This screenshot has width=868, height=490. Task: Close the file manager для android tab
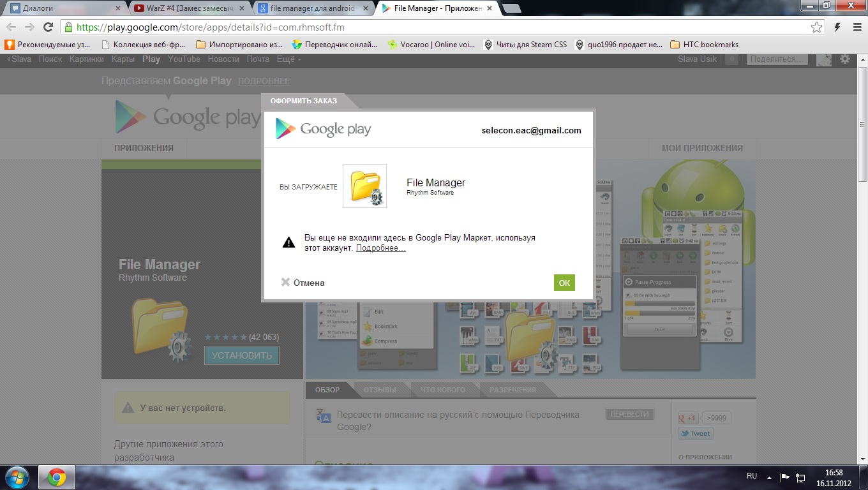pos(365,9)
